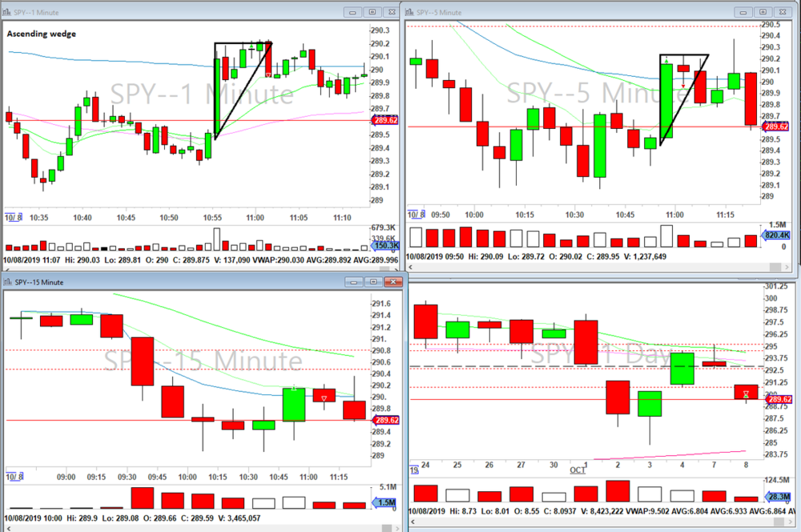Click the chart icon in SPY--1 Minute title bar
Image resolution: width=801 pixels, height=532 pixels.
tap(7, 12)
